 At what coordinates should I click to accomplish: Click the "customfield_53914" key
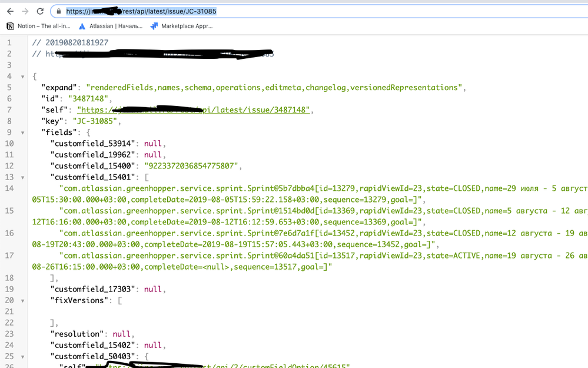point(92,144)
